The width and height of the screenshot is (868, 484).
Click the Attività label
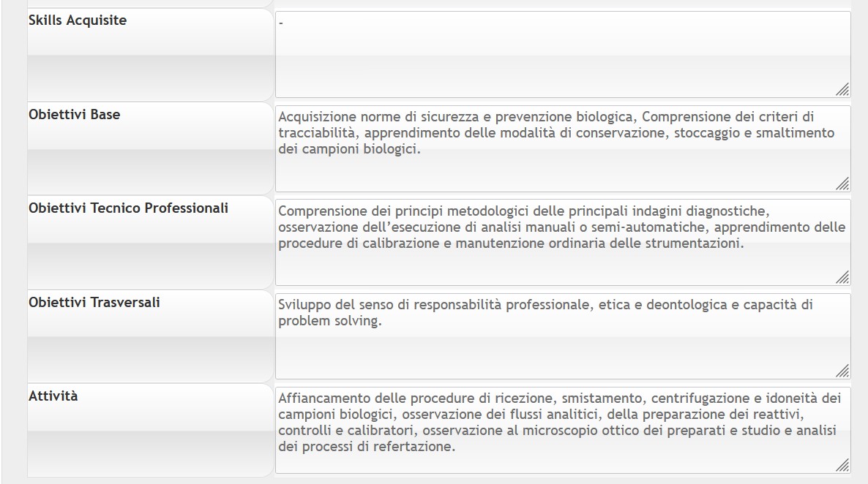click(53, 396)
